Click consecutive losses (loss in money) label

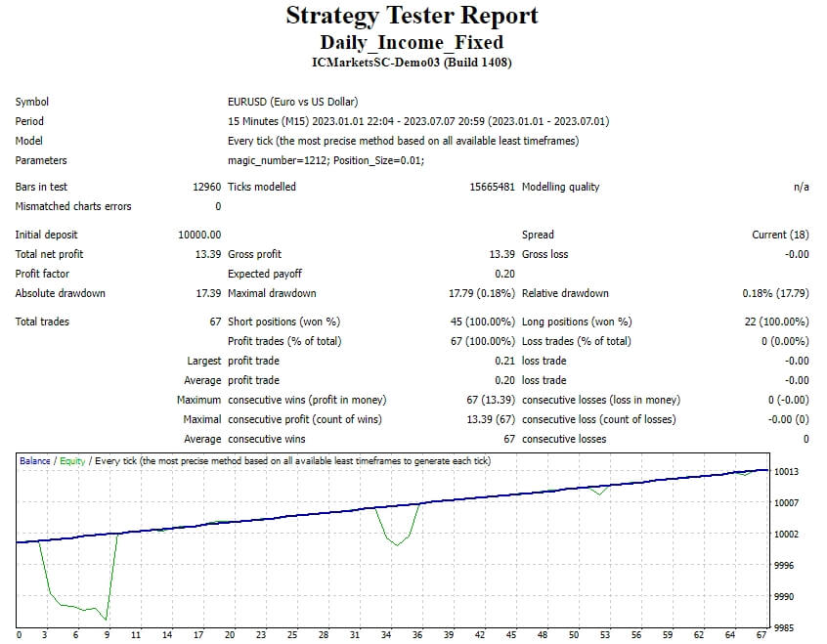pos(601,400)
